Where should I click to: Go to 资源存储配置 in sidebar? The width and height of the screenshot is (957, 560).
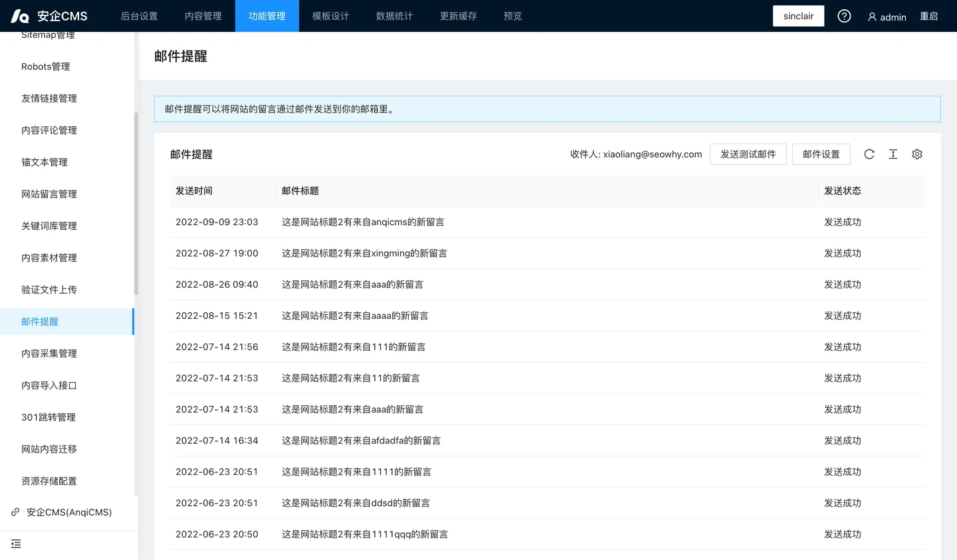point(66,481)
